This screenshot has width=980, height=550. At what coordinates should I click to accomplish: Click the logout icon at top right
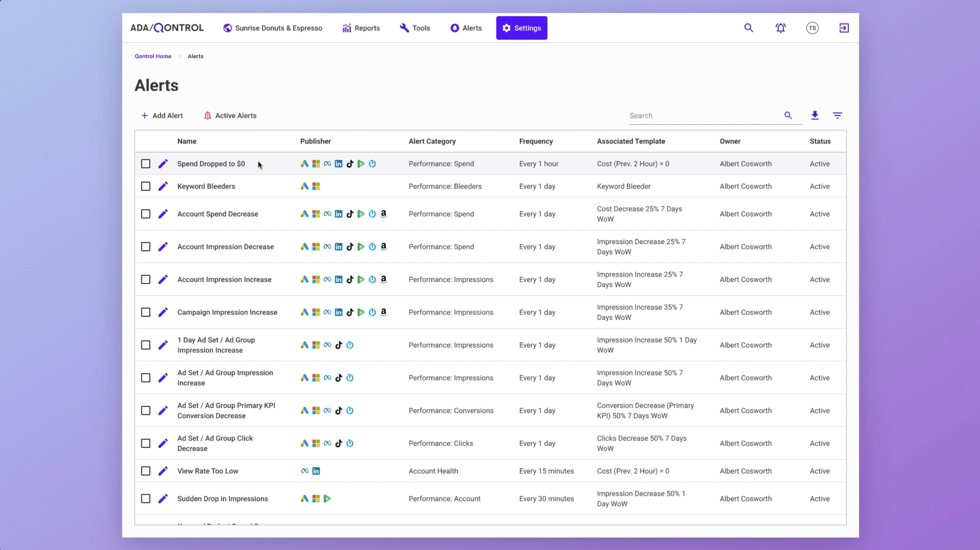[844, 28]
